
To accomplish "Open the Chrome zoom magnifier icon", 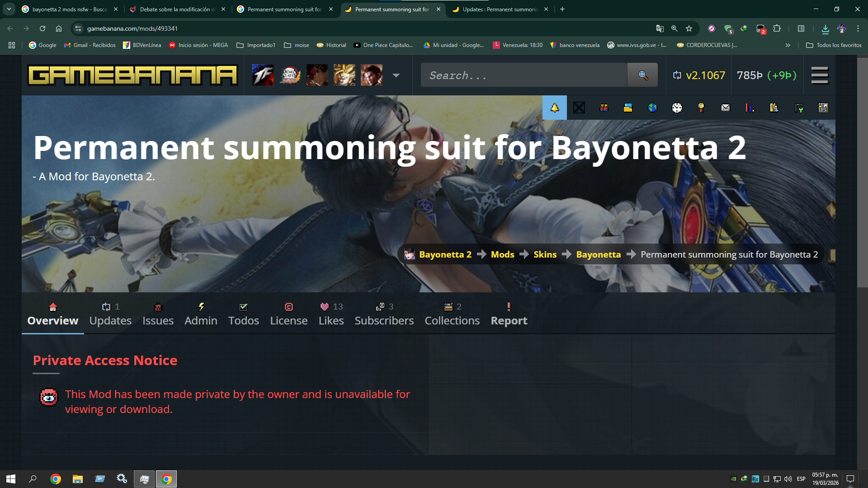I will pyautogui.click(x=675, y=28).
